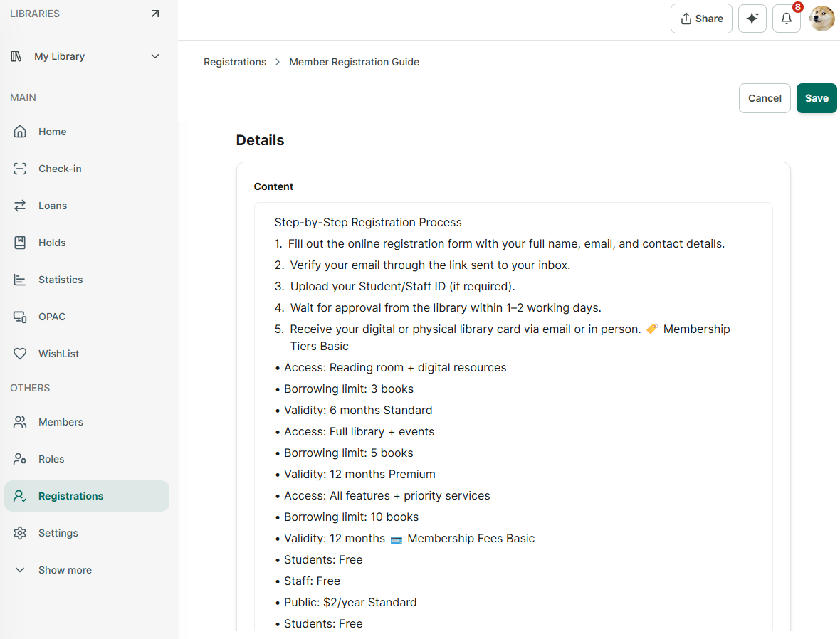Click the My Library books icon
Viewport: 840px width, 639px height.
pyautogui.click(x=16, y=56)
